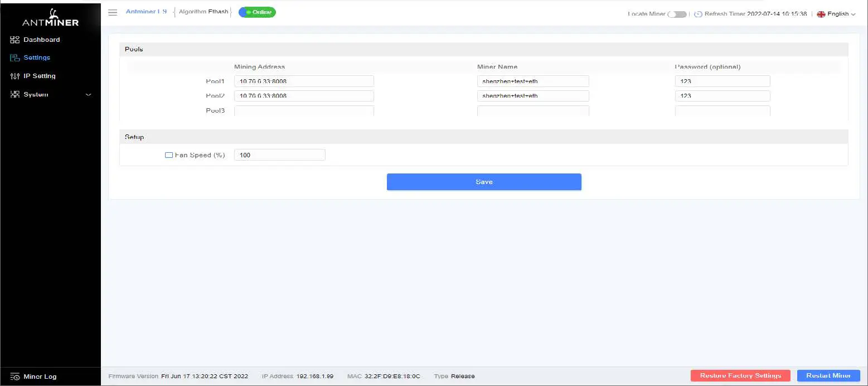Open the System icon in sidebar
Screen dimensions: 868x386
tap(14, 94)
